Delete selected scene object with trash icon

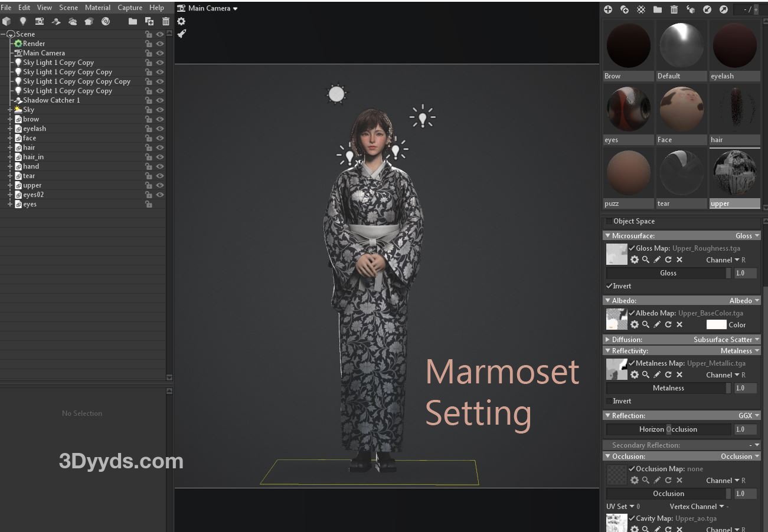[x=166, y=21]
